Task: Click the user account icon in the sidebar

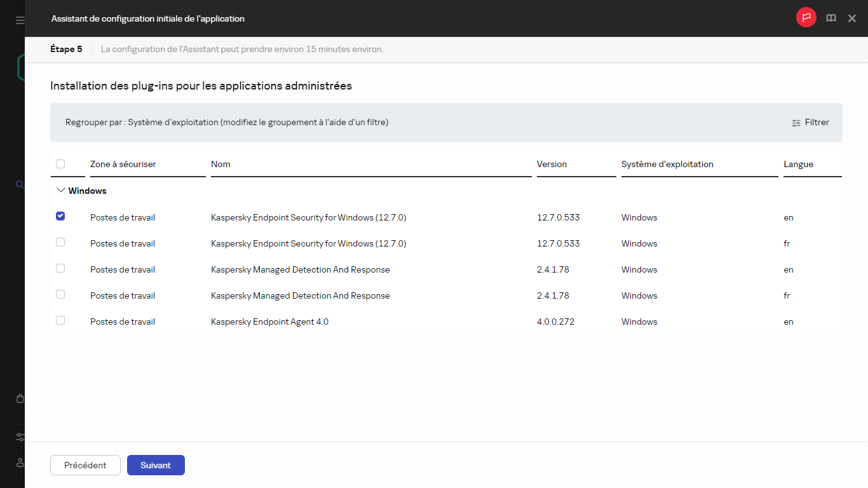Action: (20, 463)
